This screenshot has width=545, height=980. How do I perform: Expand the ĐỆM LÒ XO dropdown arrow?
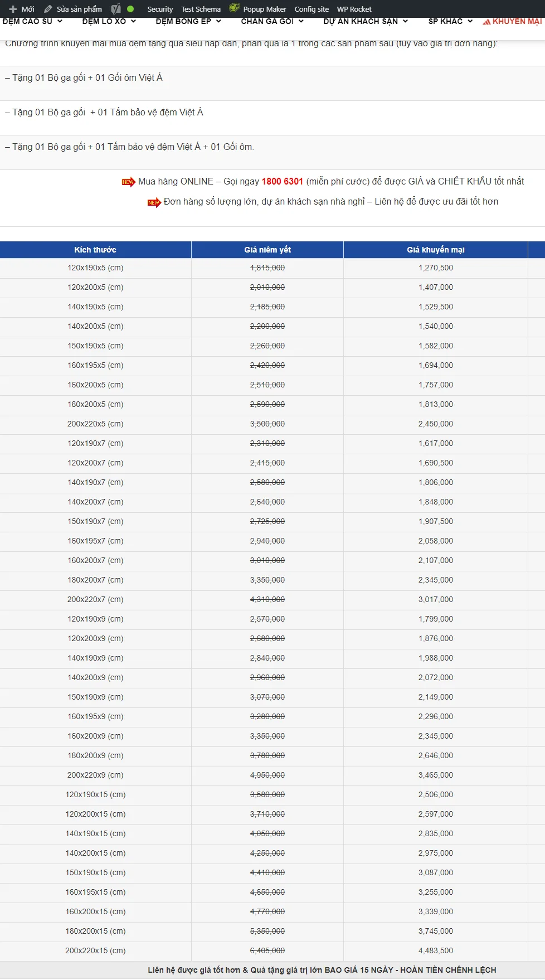[x=133, y=21]
